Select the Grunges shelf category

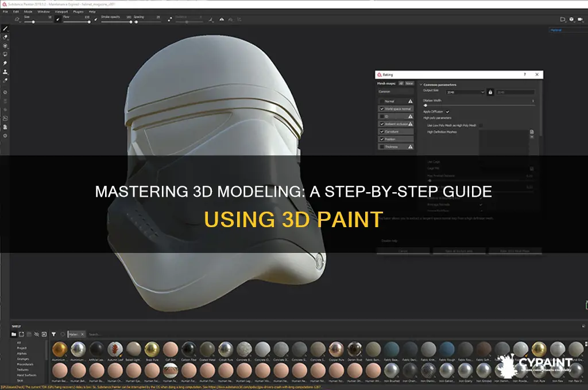click(23, 359)
